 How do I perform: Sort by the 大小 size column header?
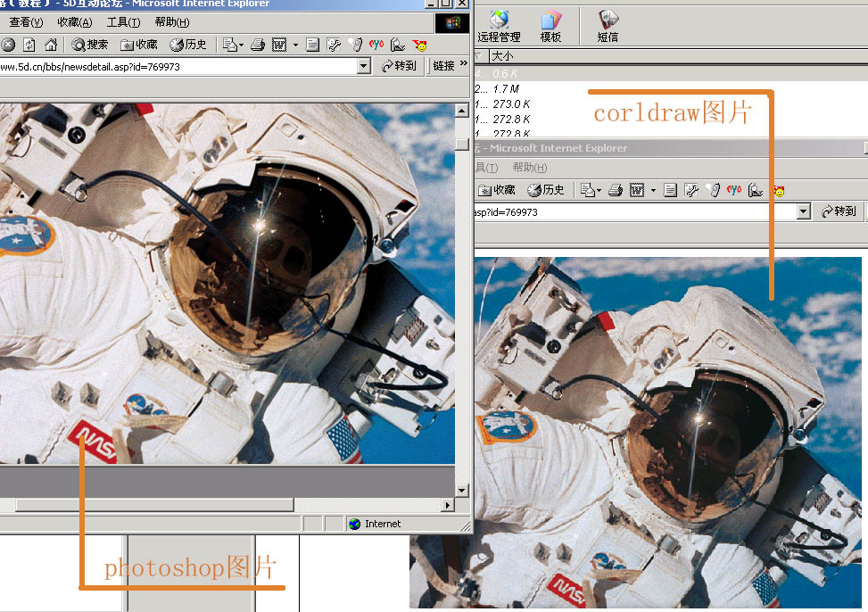point(502,56)
